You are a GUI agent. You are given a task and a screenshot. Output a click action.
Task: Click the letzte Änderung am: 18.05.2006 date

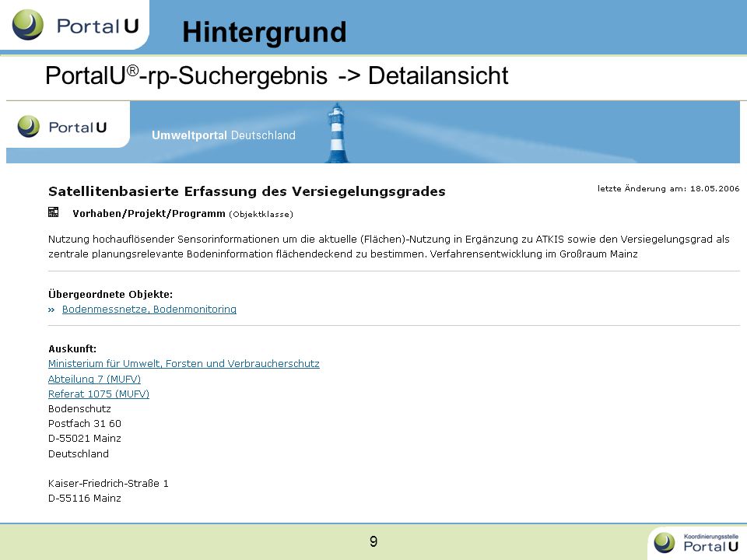click(x=668, y=188)
